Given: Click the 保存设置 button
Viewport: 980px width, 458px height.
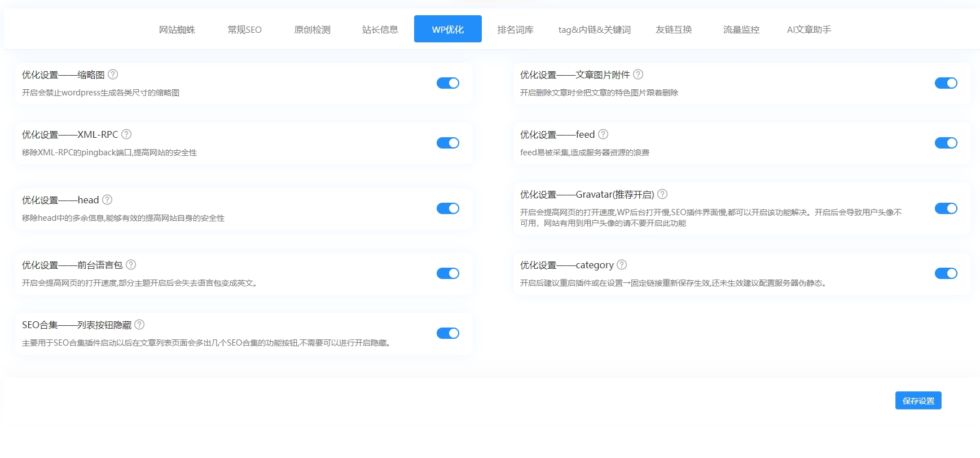Looking at the screenshot, I should coord(918,400).
